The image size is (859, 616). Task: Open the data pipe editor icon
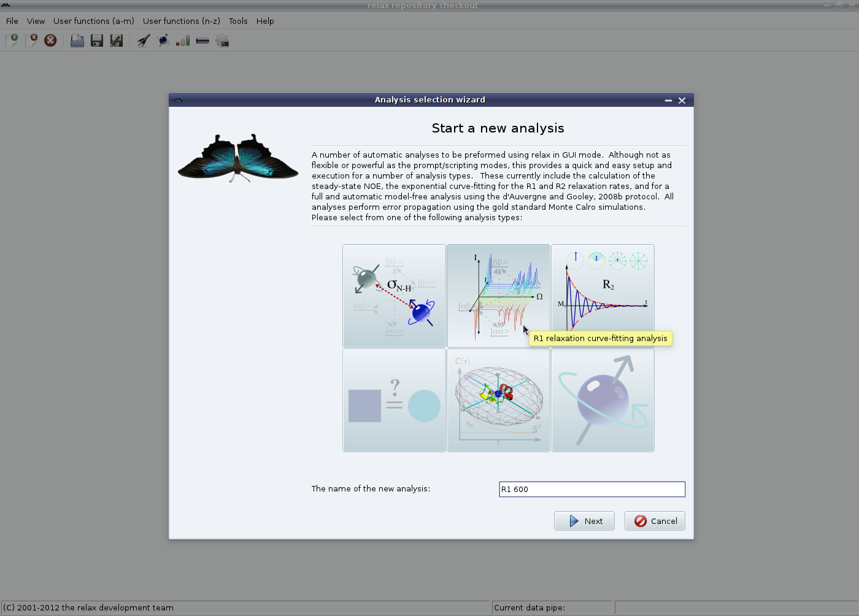pyautogui.click(x=202, y=40)
